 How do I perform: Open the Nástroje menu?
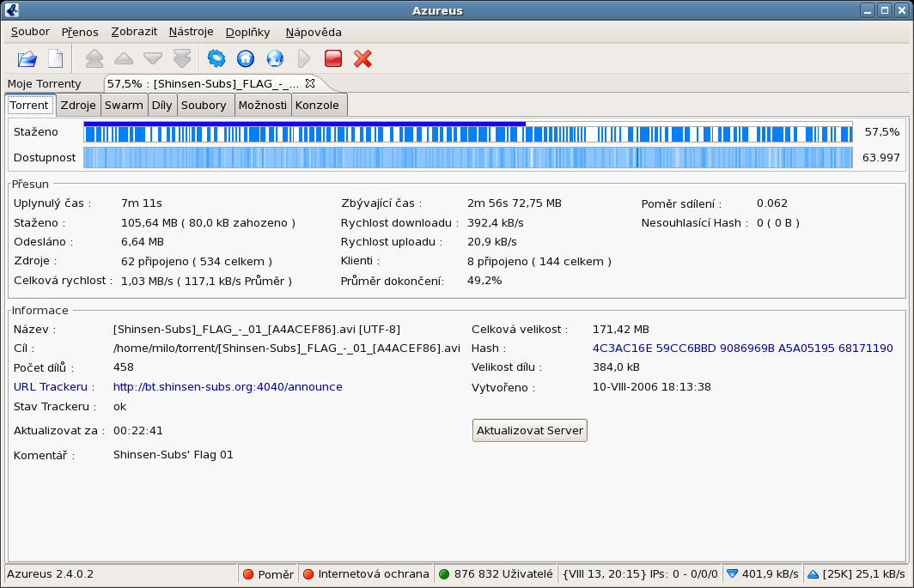pyautogui.click(x=192, y=32)
